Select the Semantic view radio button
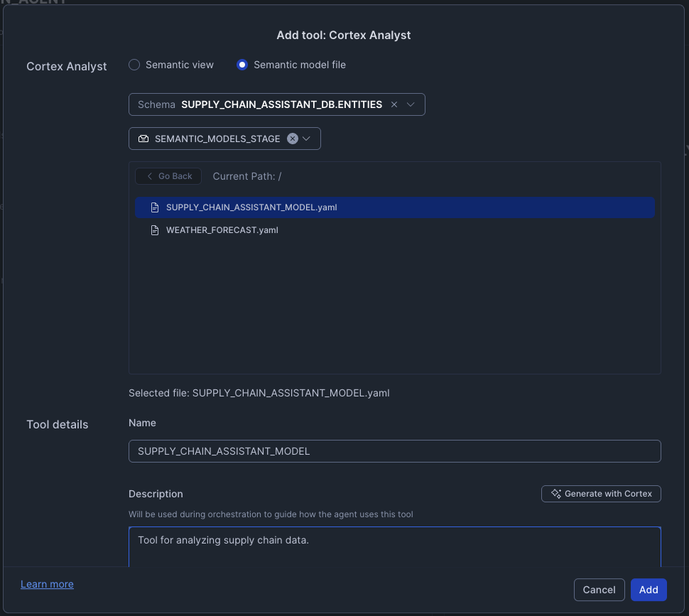The image size is (689, 616). [x=134, y=65]
